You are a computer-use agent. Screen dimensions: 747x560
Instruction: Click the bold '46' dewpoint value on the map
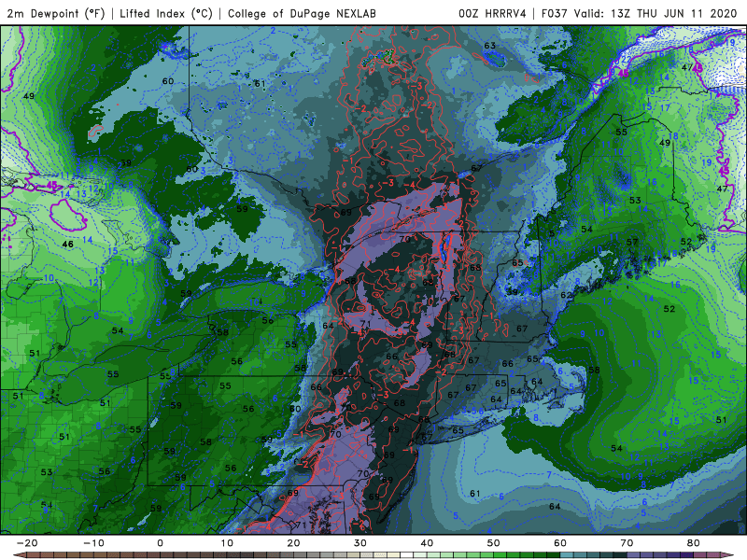(67, 245)
